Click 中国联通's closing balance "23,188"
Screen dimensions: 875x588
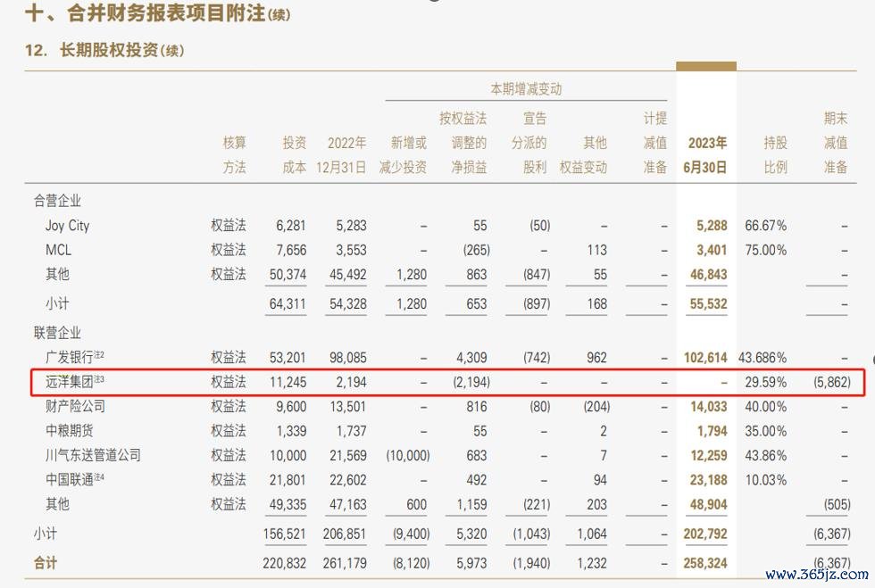[709, 480]
